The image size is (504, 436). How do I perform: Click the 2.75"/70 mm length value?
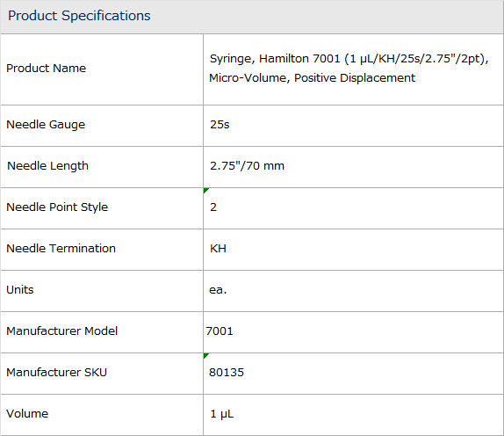point(247,166)
